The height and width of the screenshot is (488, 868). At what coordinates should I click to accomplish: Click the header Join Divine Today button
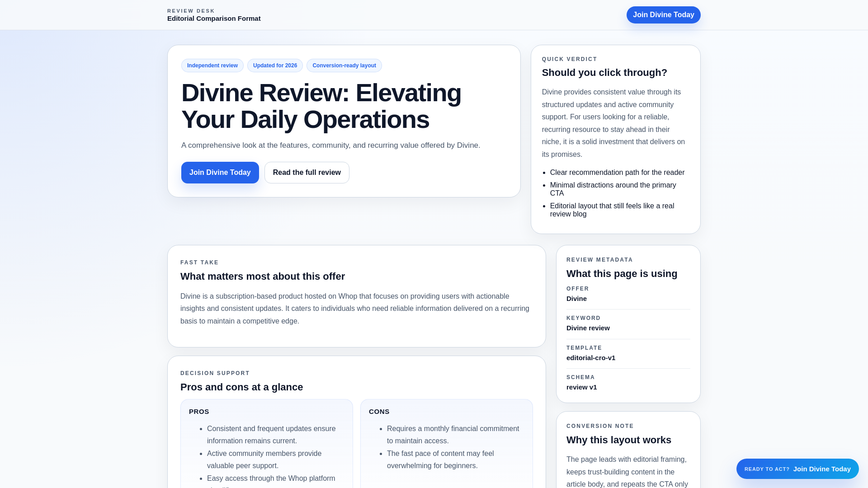pos(663,15)
